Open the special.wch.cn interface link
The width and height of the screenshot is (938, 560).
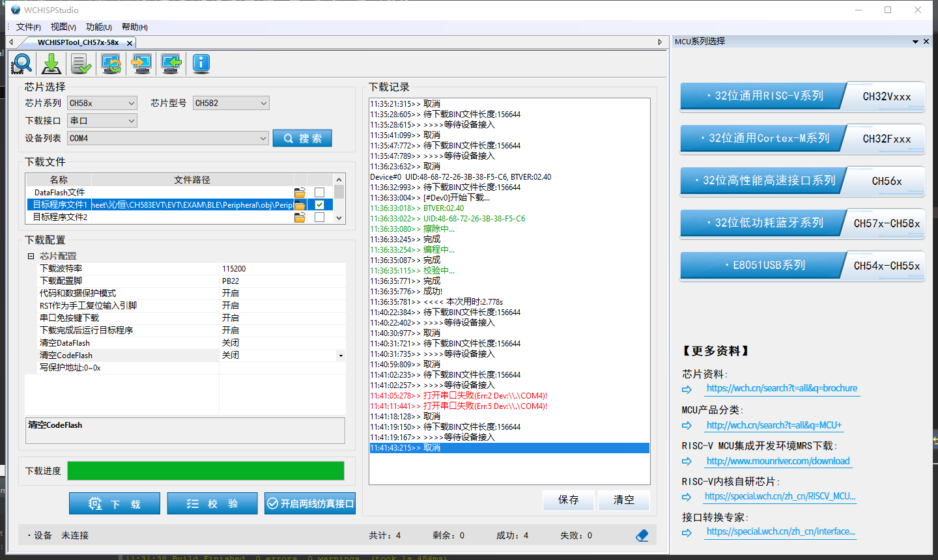pos(780,531)
